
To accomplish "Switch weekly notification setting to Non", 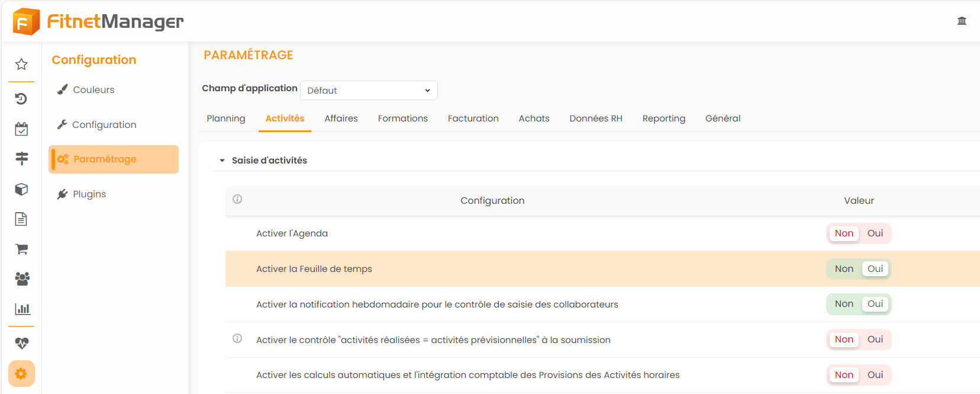I will pyautogui.click(x=844, y=304).
